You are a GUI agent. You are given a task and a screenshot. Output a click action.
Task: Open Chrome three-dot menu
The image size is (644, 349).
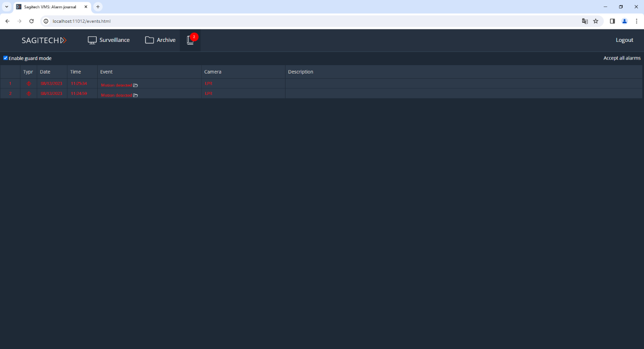tap(637, 21)
